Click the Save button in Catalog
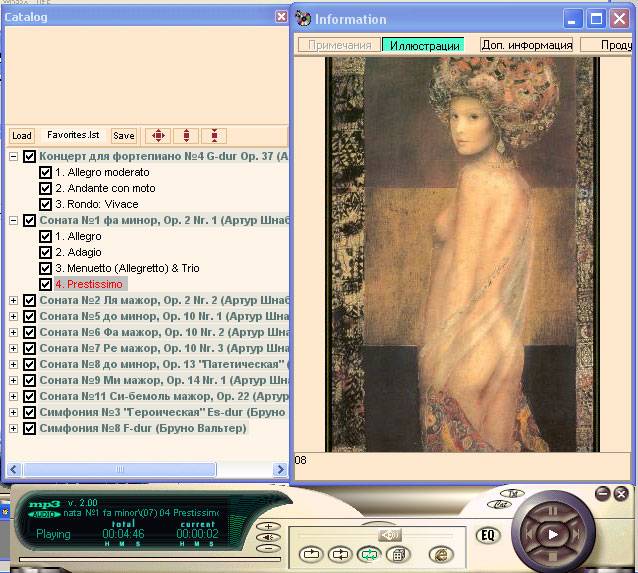Viewport: 638px width, 573px height. (x=123, y=136)
